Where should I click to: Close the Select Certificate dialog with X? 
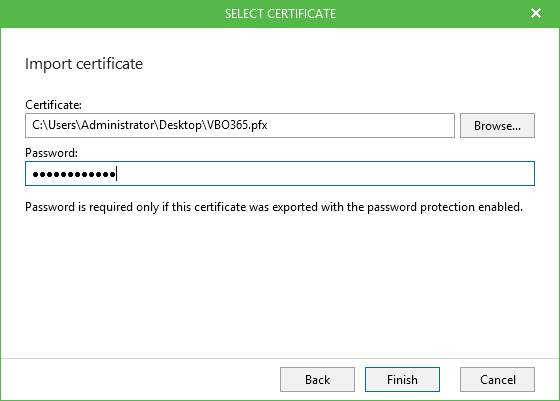click(536, 13)
